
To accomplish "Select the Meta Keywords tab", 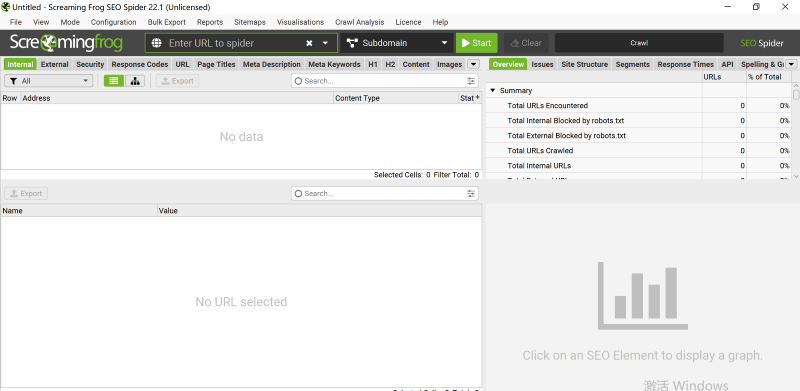I will (334, 64).
